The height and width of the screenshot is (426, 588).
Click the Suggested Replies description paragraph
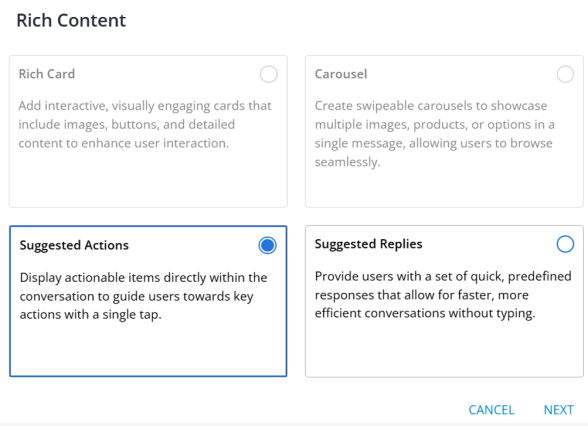coord(443,295)
